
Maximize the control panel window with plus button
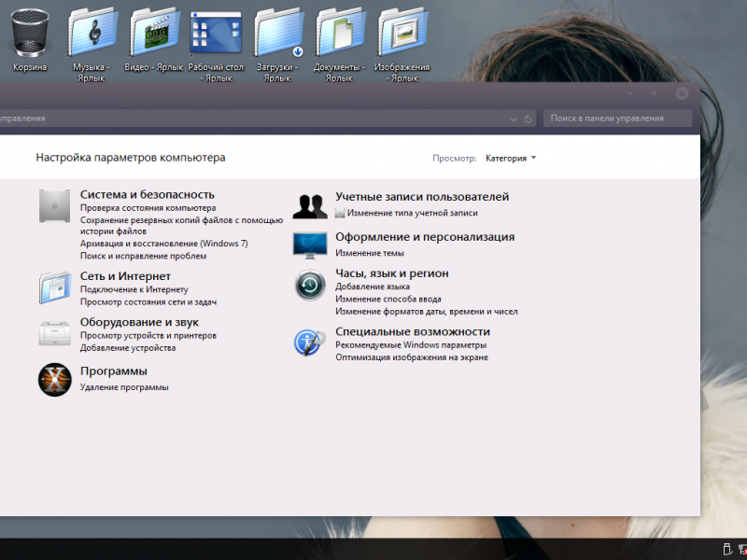pos(655,93)
